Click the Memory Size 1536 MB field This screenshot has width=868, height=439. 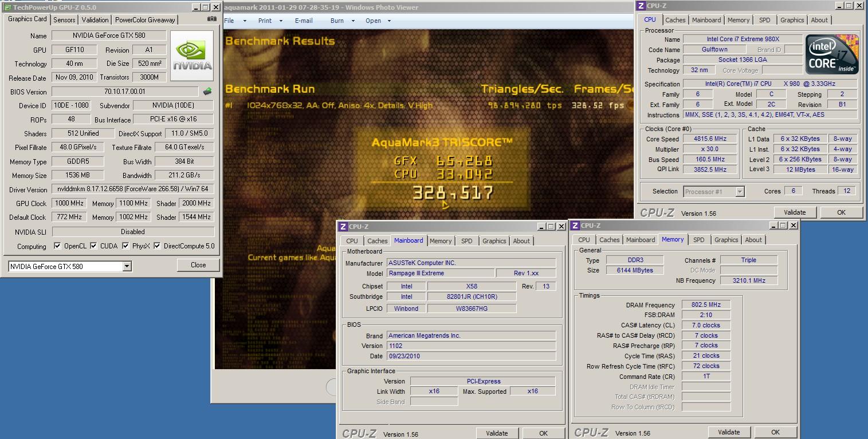click(x=77, y=176)
